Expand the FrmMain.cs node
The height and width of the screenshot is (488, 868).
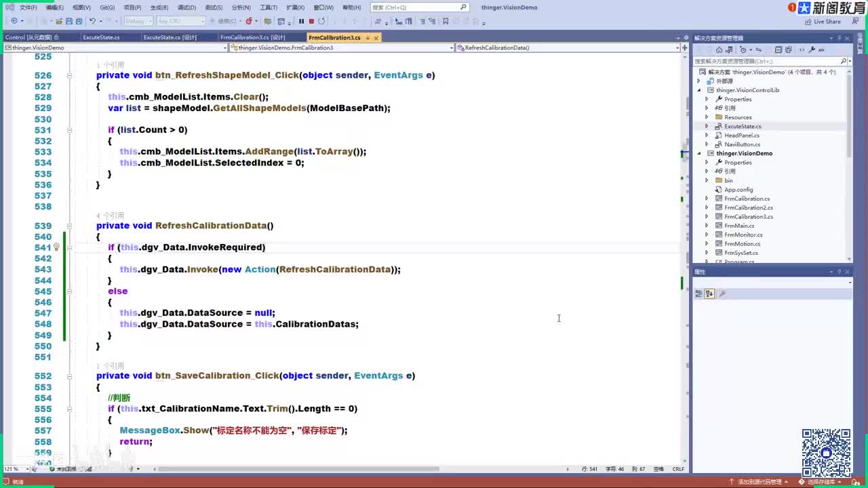707,226
